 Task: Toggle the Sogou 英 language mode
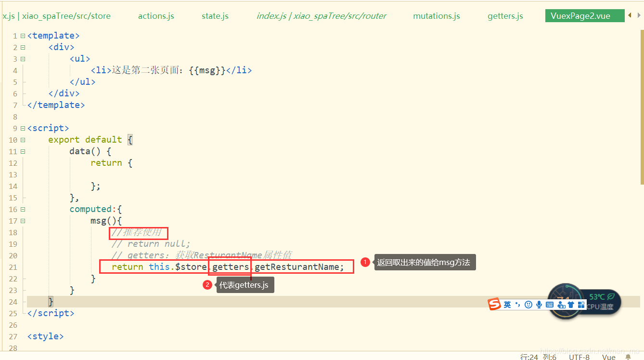tap(507, 305)
